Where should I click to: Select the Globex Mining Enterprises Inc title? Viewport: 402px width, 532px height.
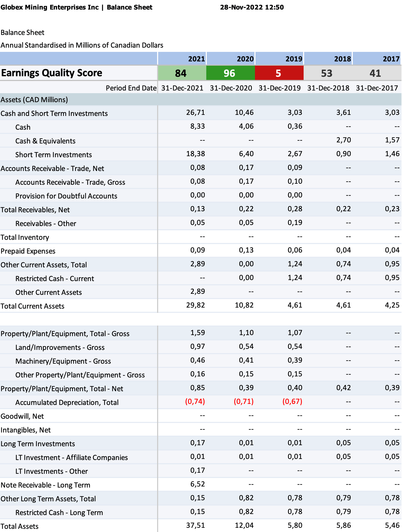49,7
